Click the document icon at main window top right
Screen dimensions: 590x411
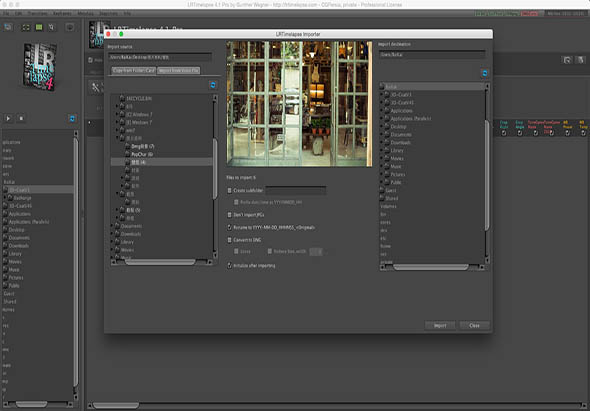tap(581, 60)
